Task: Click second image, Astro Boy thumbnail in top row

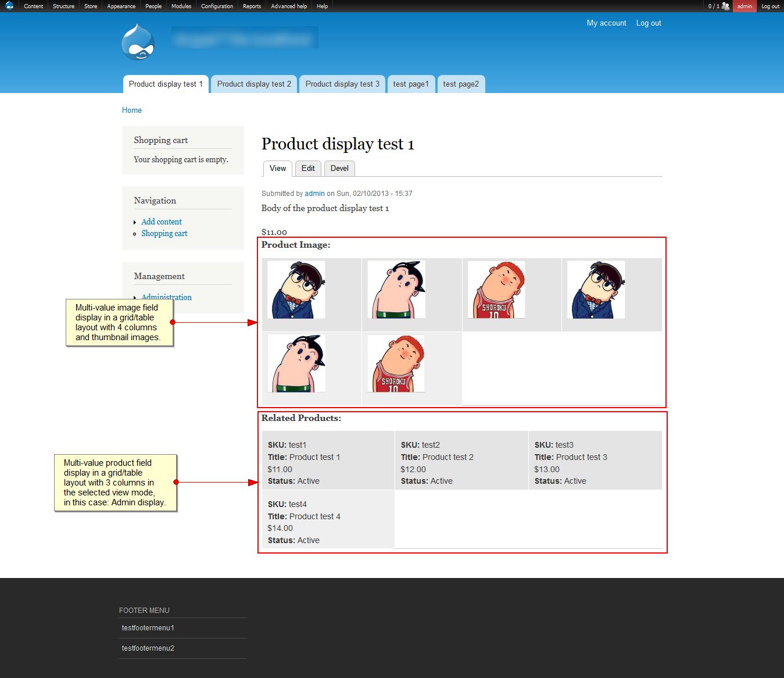Action: click(396, 290)
